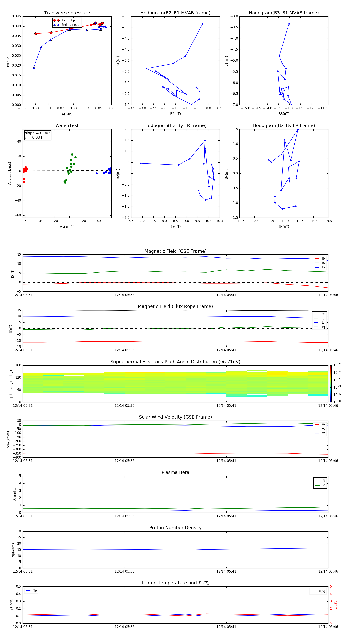The height and width of the screenshot is (644, 351).
Task: Click the 'WalenTest' plot title
Action: [67, 125]
